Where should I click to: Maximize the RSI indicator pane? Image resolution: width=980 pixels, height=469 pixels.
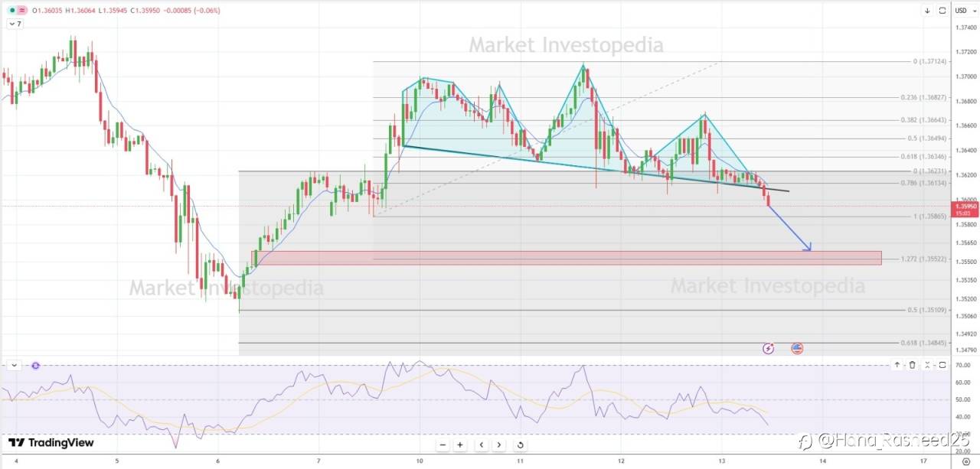tap(942, 365)
